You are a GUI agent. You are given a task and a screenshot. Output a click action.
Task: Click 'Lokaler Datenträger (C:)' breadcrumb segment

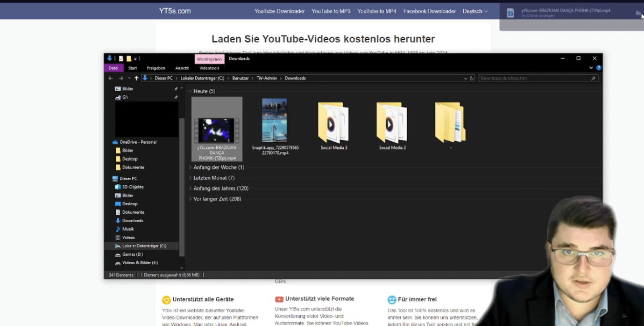pyautogui.click(x=202, y=79)
